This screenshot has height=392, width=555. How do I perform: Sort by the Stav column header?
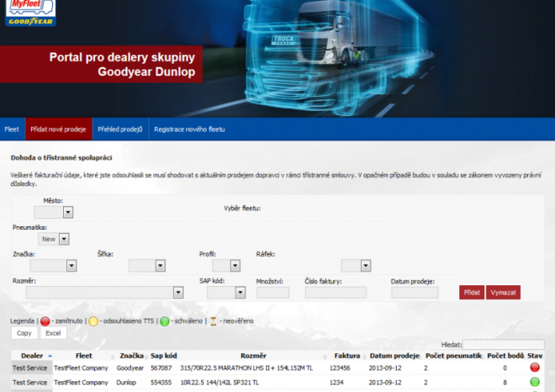535,356
